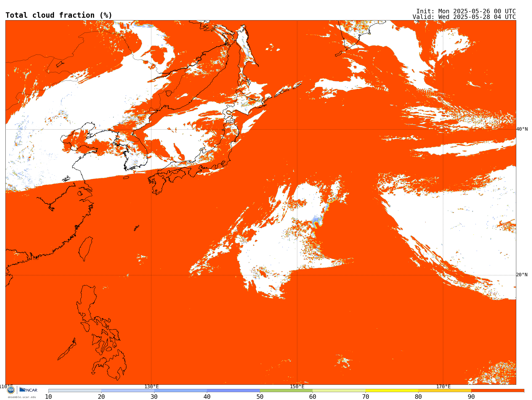Select the 'Init: Mon 2025-05-26 00 UTC' text
Viewport: 532px width, 400px height.
466,11
